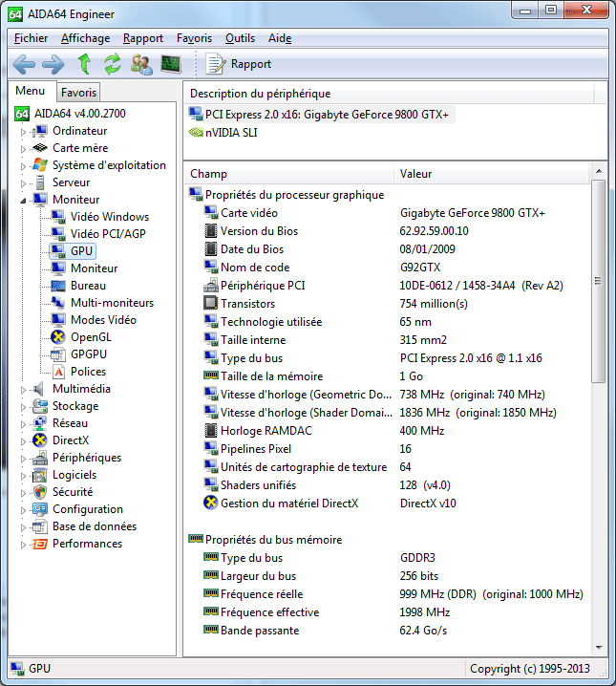This screenshot has height=686, width=616.
Task: Expand the Performances tree node
Action: pos(23,545)
